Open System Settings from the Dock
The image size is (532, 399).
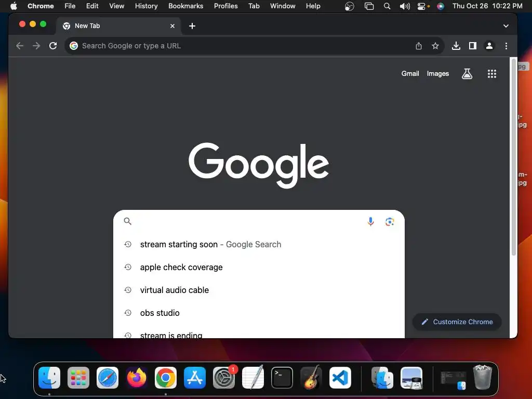pos(224,378)
